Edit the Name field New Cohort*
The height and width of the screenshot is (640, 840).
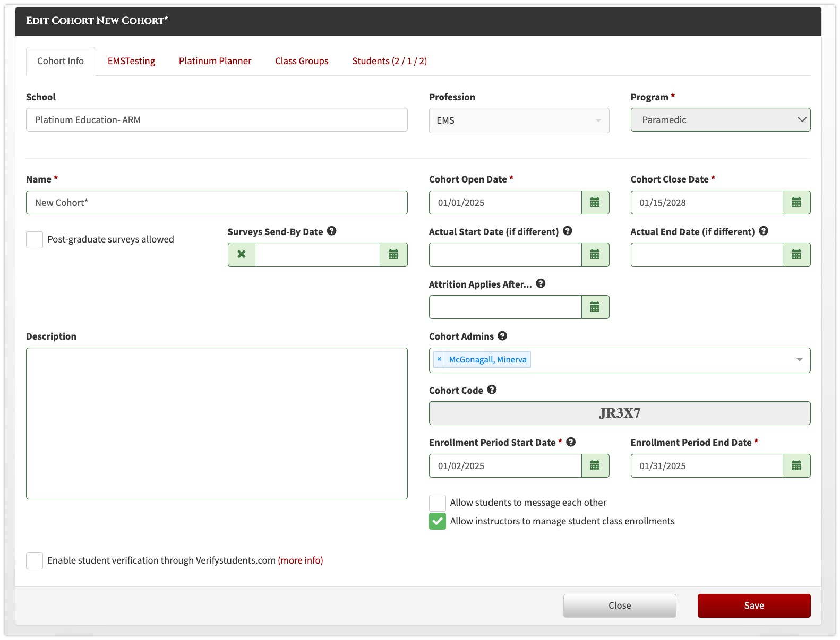coord(217,203)
